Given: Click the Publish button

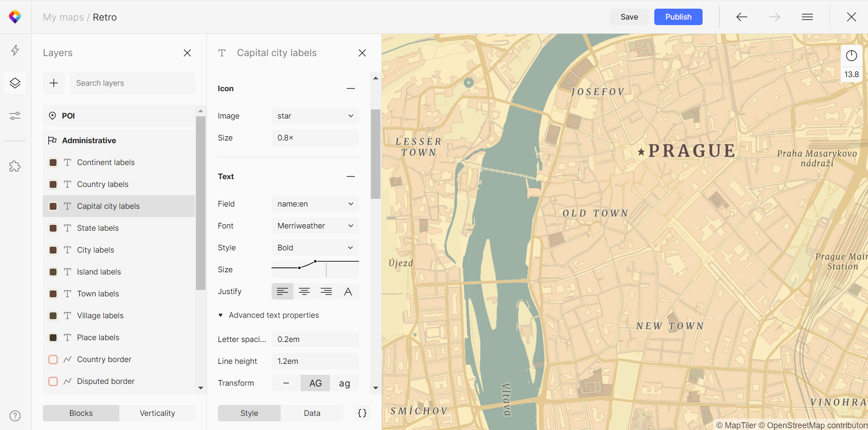Looking at the screenshot, I should click(x=678, y=17).
